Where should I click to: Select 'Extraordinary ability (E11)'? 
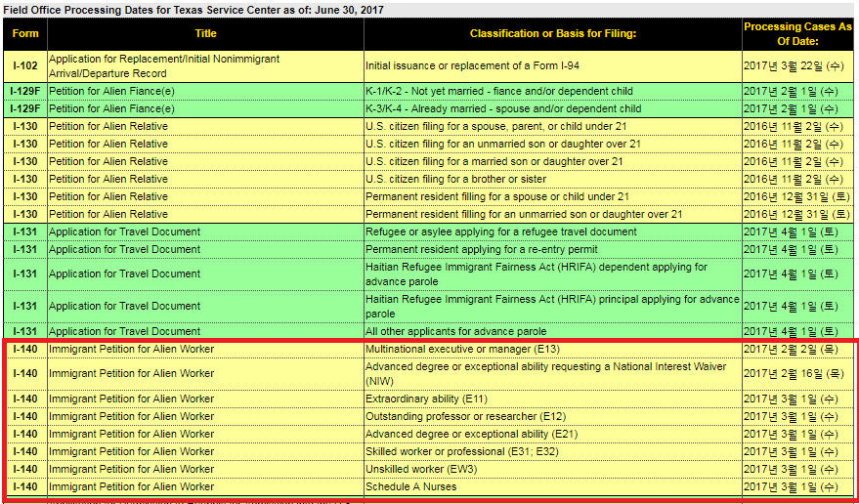coord(426,399)
